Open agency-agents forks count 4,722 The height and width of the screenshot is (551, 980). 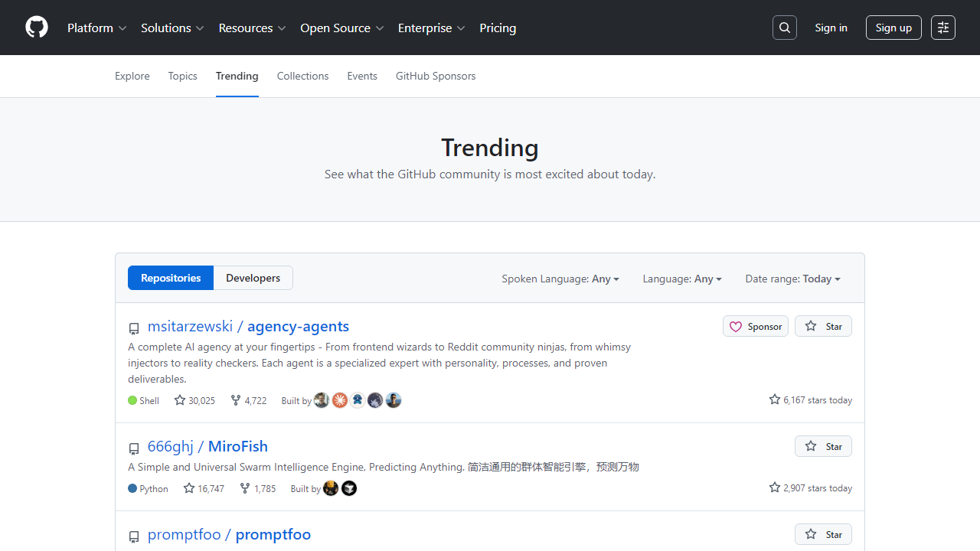coord(249,400)
